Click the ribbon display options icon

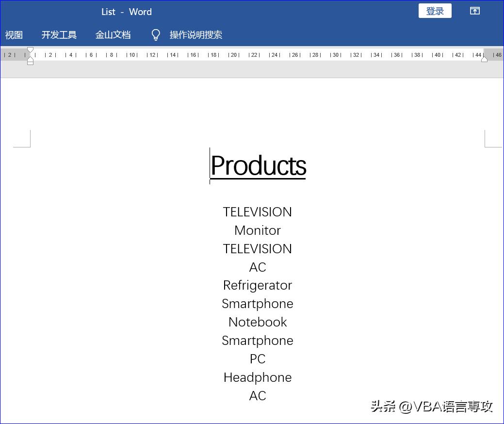475,11
